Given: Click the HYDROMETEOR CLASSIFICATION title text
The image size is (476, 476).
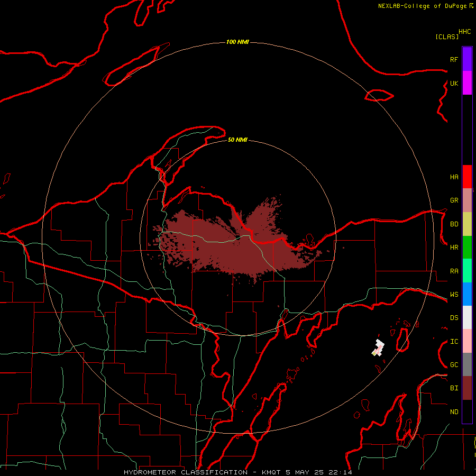Looking at the screenshot, I should pos(186,472).
